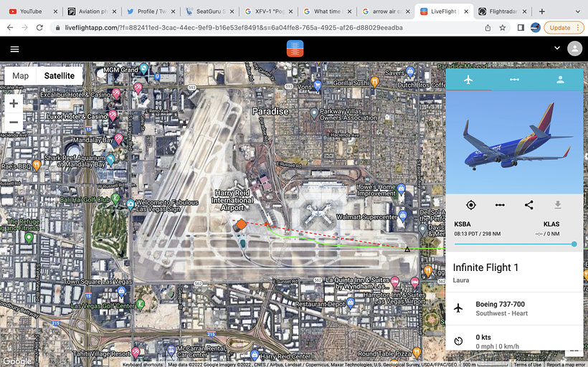Screen dimensions: 588x367
Task: Open the Terms of Use link
Action: pyautogui.click(x=527, y=364)
